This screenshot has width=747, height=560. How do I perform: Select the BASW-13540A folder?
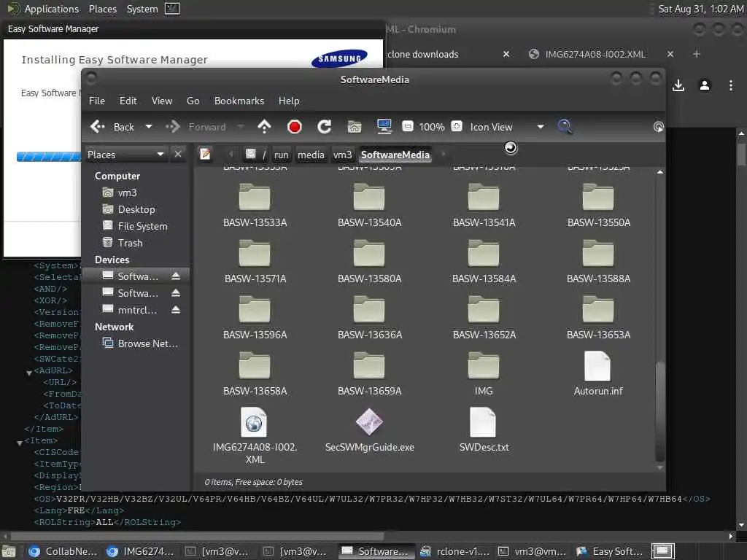(x=369, y=206)
